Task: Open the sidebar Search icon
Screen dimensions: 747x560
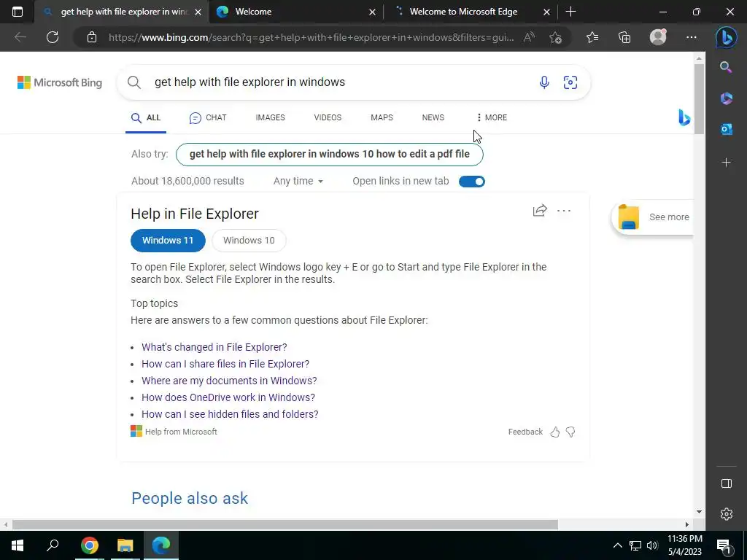Action: (726, 67)
